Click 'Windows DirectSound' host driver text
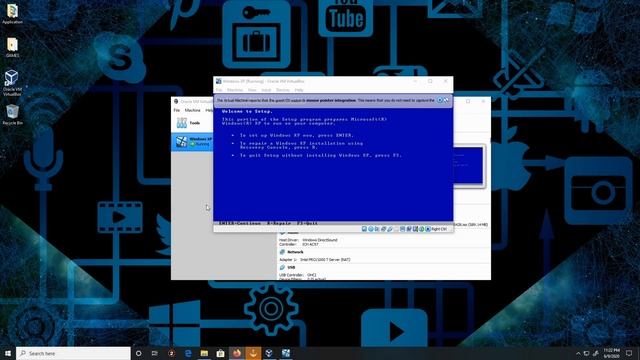This screenshot has width=640, height=360. [x=320, y=240]
